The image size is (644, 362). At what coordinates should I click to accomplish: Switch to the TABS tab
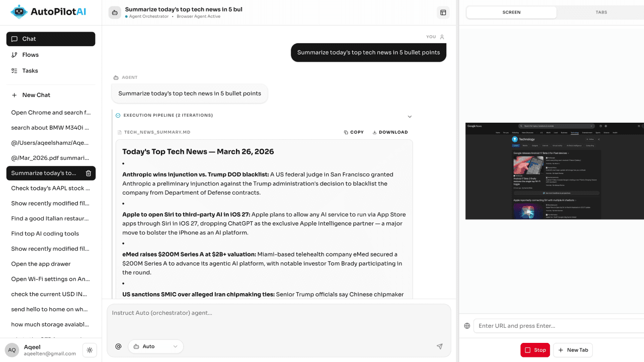(x=601, y=12)
